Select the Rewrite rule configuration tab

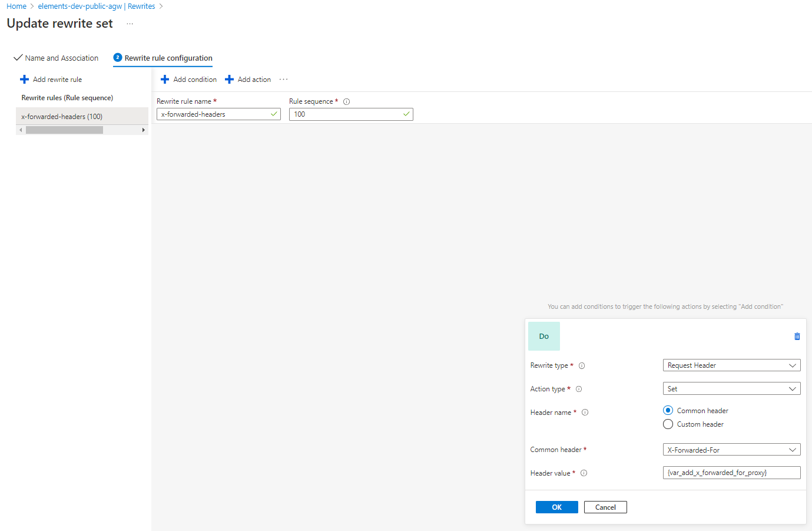(x=168, y=58)
